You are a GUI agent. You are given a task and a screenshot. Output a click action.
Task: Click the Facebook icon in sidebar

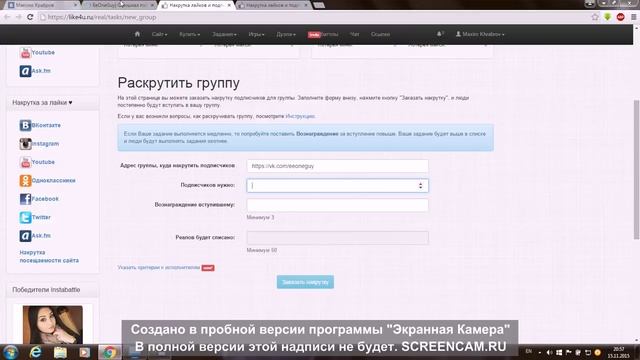[x=25, y=199]
